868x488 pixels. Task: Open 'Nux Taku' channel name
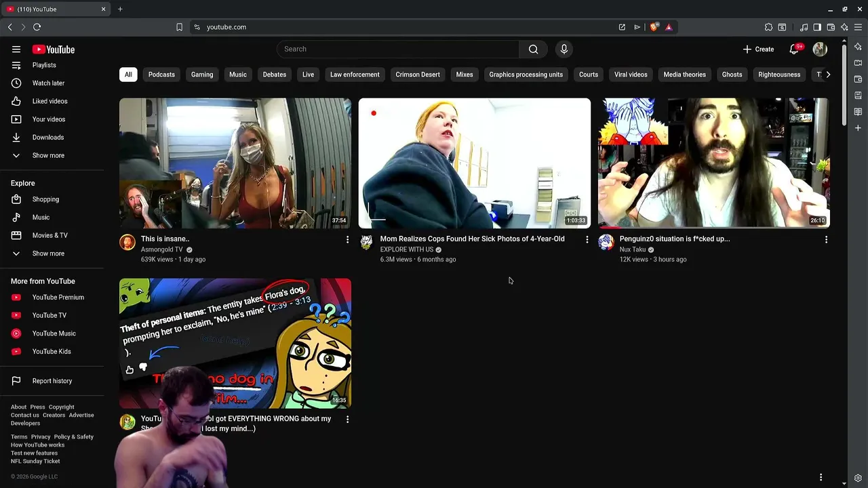click(x=633, y=249)
